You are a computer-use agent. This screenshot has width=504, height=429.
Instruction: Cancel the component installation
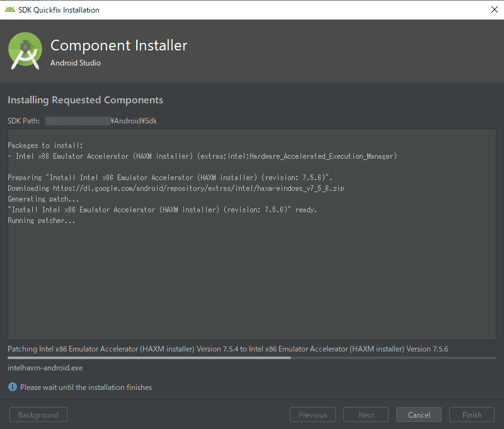(419, 415)
